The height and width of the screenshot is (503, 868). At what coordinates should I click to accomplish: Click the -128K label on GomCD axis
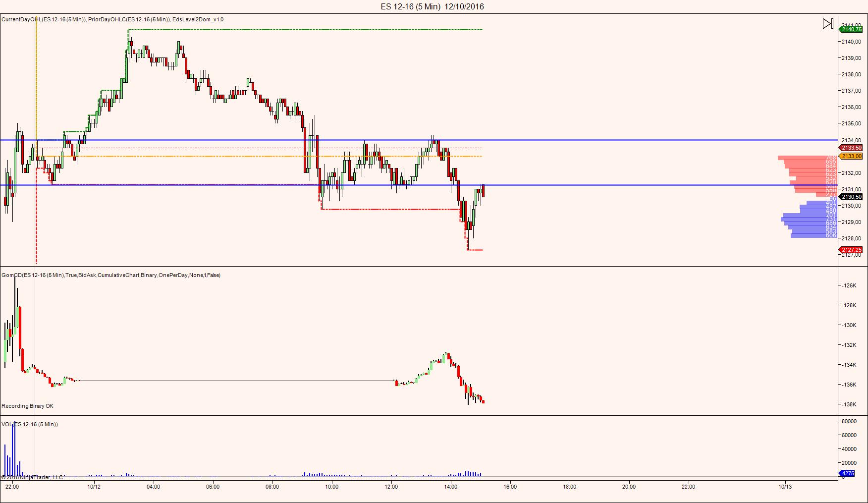click(x=849, y=305)
